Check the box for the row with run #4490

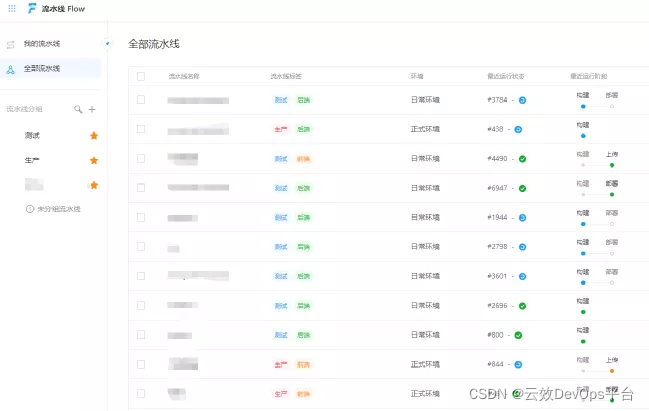141,159
